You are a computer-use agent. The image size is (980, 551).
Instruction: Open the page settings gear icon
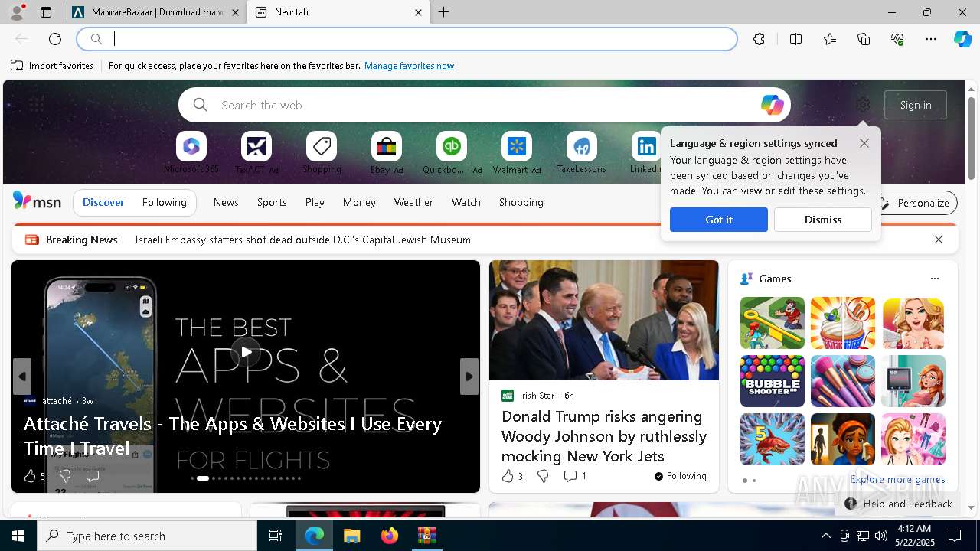coord(863,105)
